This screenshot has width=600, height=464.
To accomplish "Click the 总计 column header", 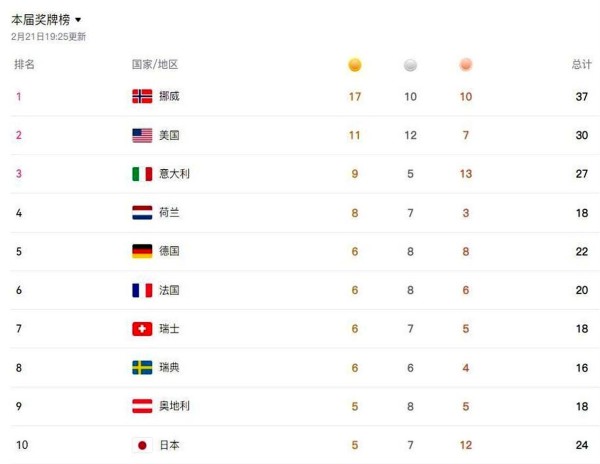I will click(581, 64).
